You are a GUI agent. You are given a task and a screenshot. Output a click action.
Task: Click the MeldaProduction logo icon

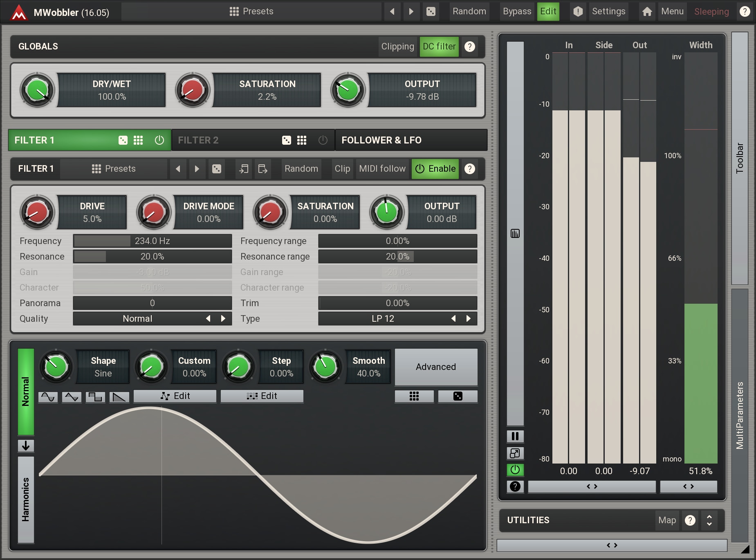[x=19, y=12]
